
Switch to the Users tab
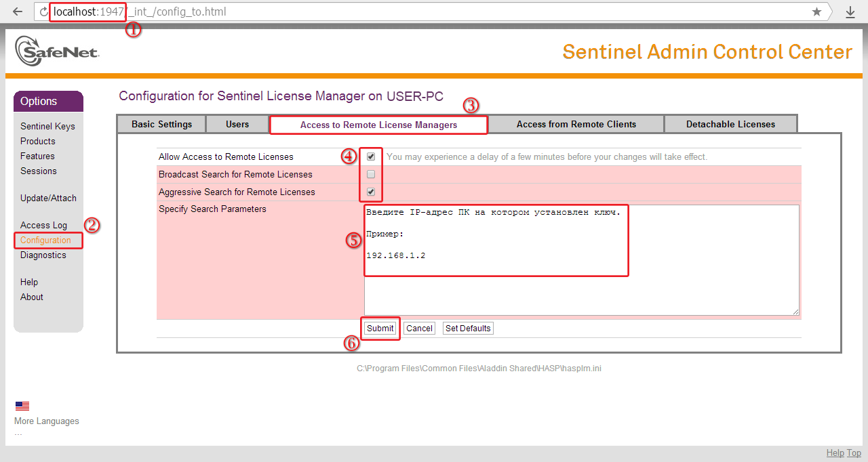coord(237,124)
